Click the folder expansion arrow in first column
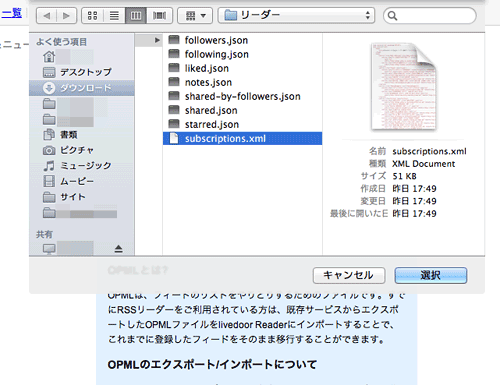This screenshot has height=385, width=500. (x=157, y=40)
